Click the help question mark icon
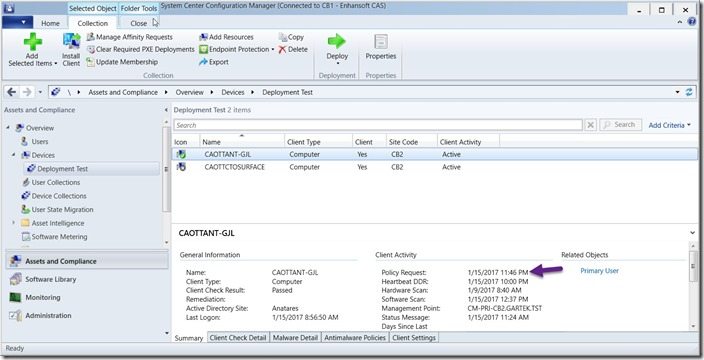 [692, 22]
